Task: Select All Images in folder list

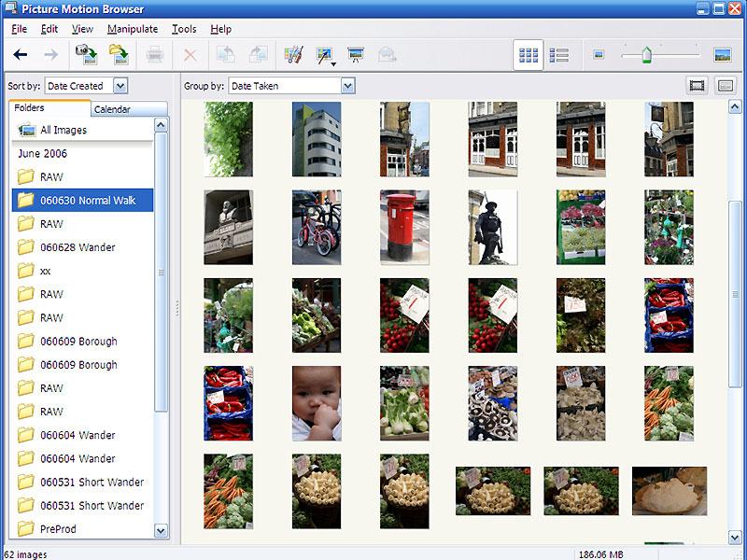Action: pos(82,130)
